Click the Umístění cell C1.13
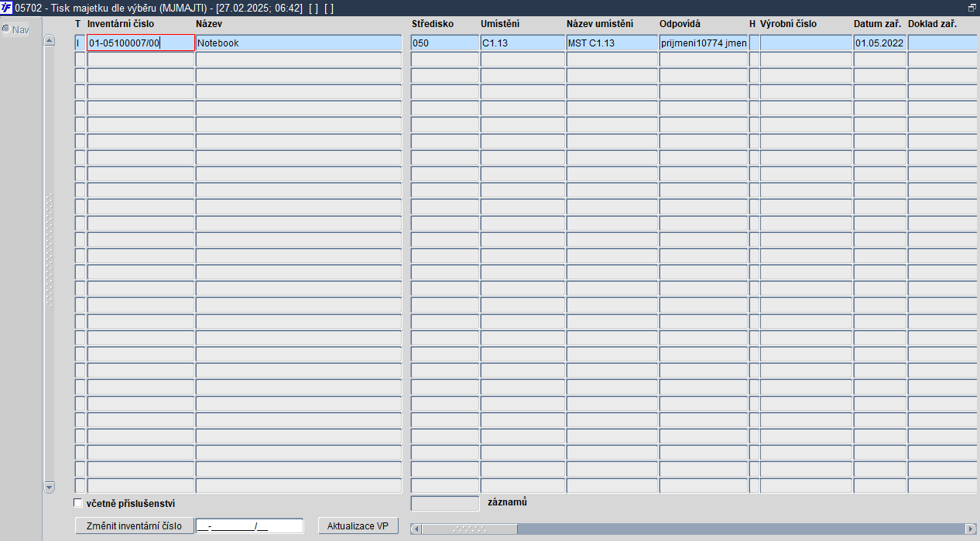This screenshot has width=980, height=541. pos(523,43)
